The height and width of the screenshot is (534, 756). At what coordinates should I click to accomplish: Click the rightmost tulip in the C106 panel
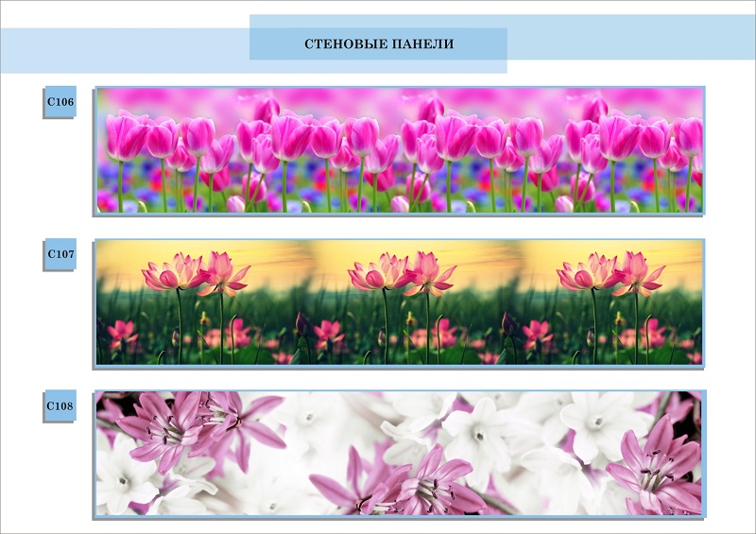[690, 137]
